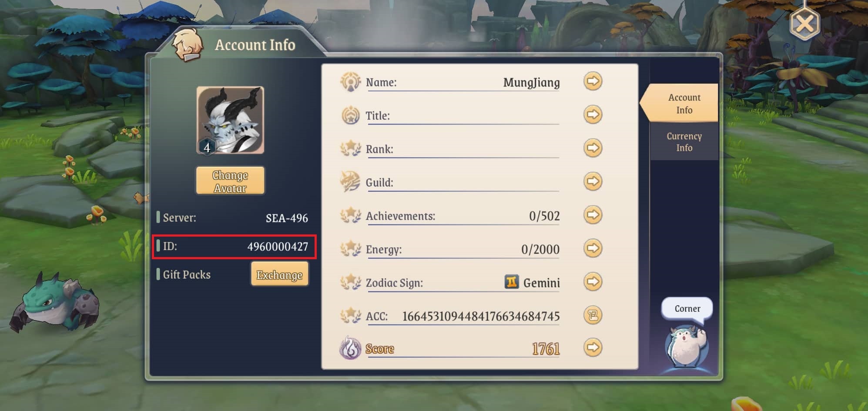
Task: Copy ACC number with copy icon
Action: tap(593, 315)
